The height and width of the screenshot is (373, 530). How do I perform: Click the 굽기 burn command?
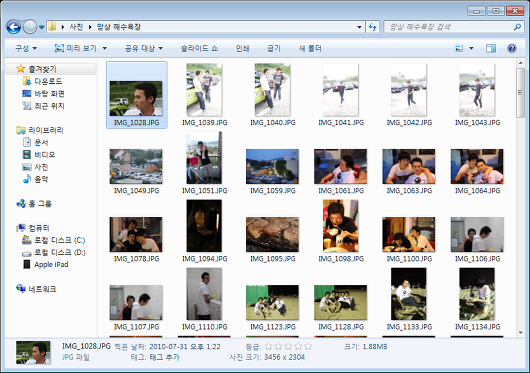tap(274, 48)
